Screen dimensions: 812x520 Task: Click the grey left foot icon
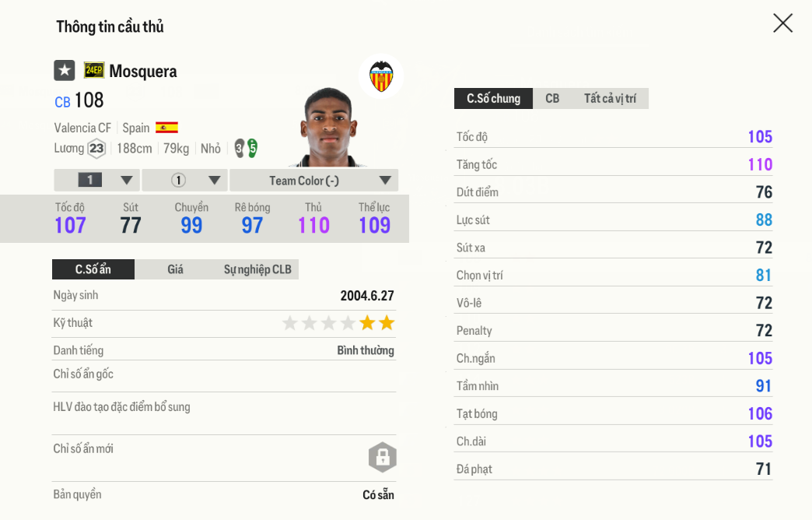point(240,148)
